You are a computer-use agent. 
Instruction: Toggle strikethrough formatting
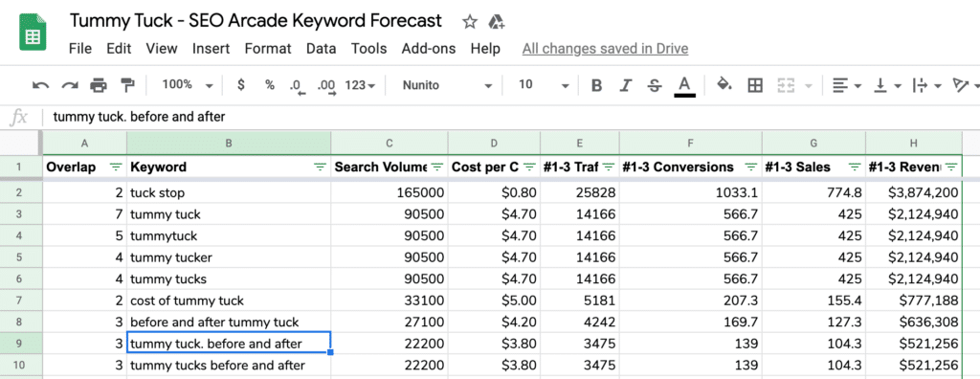pyautogui.click(x=655, y=85)
